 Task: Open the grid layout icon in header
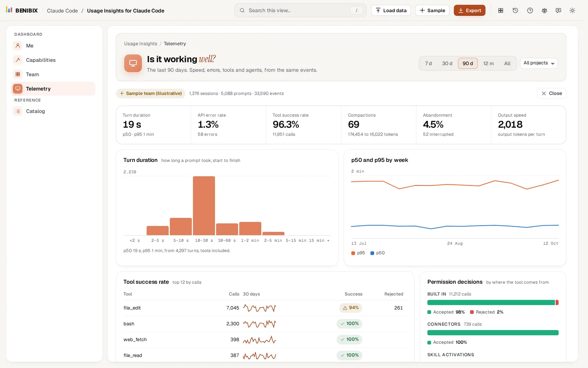point(501,11)
